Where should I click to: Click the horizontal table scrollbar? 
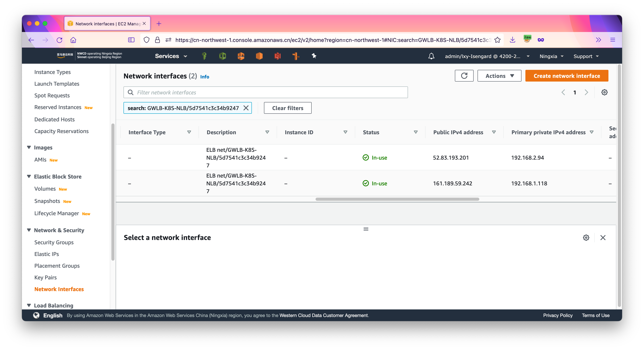pos(397,199)
